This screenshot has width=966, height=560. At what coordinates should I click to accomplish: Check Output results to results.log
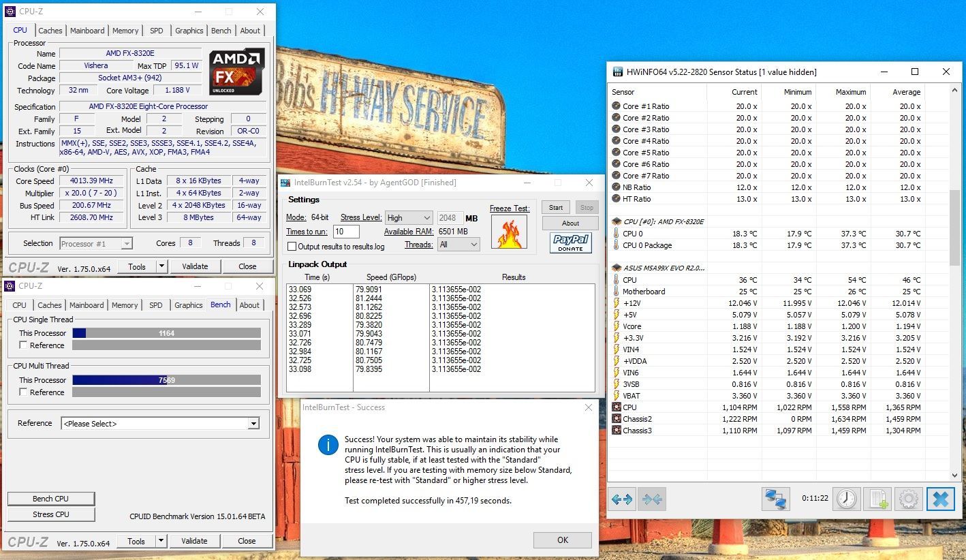[x=292, y=247]
